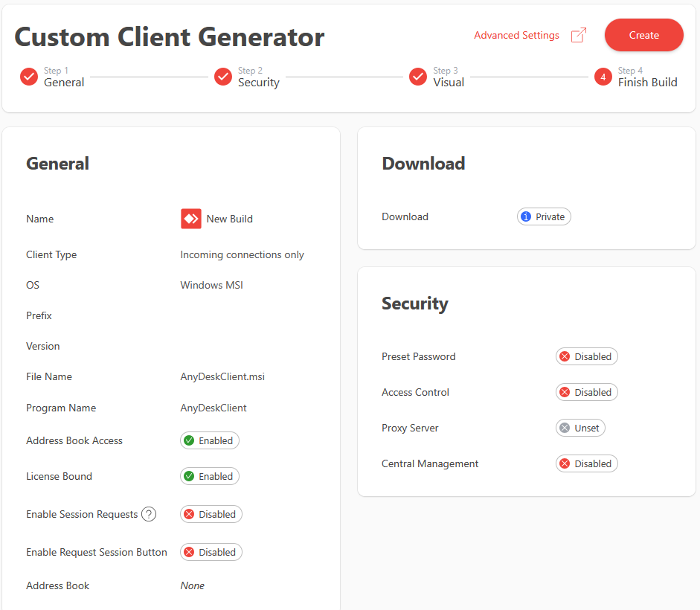
Task: Click the grey X icon for Proxy Server
Action: pos(565,428)
